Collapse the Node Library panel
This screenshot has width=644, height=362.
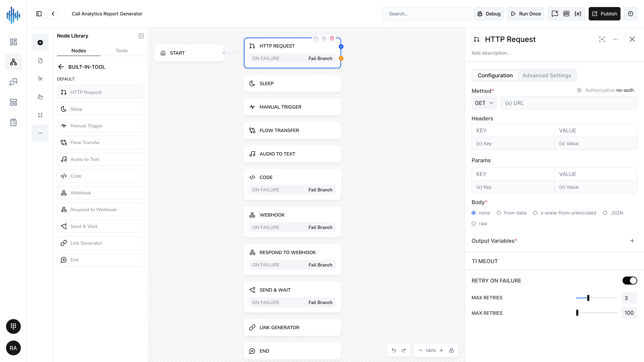pyautogui.click(x=141, y=36)
